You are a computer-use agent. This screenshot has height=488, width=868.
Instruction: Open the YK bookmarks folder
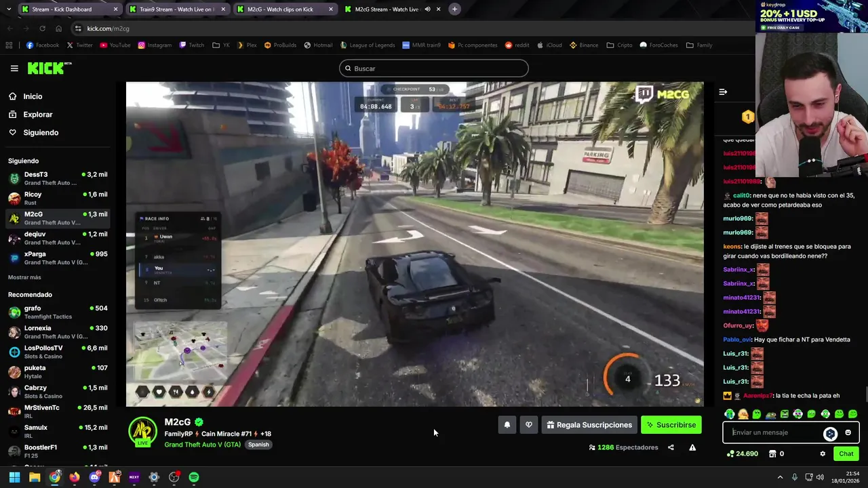(x=221, y=45)
